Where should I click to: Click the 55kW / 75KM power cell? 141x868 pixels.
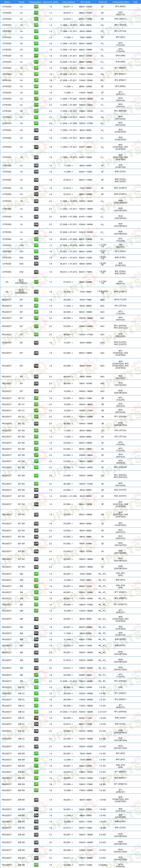pos(85,300)
